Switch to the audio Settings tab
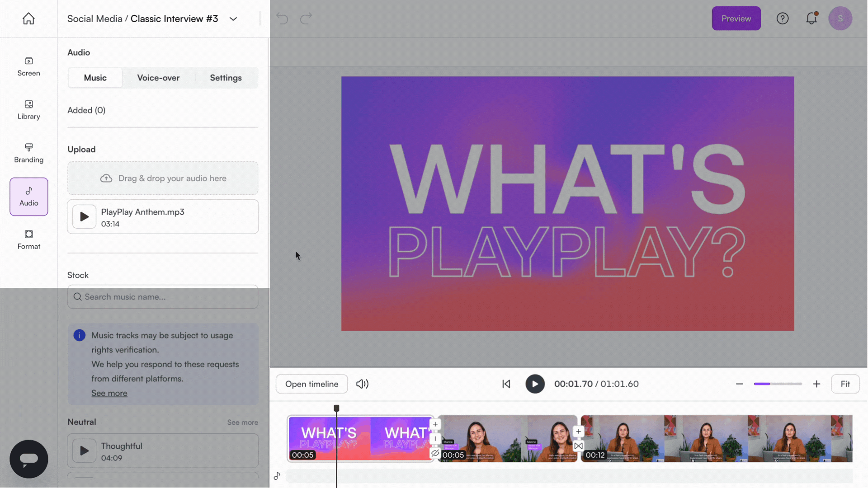Viewport: 868px width, 488px height. point(226,78)
